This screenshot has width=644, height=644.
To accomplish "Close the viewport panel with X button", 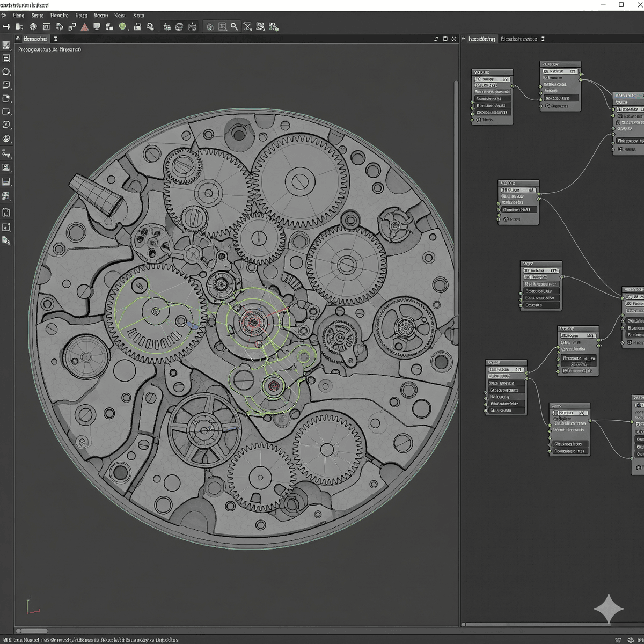I will tap(454, 39).
